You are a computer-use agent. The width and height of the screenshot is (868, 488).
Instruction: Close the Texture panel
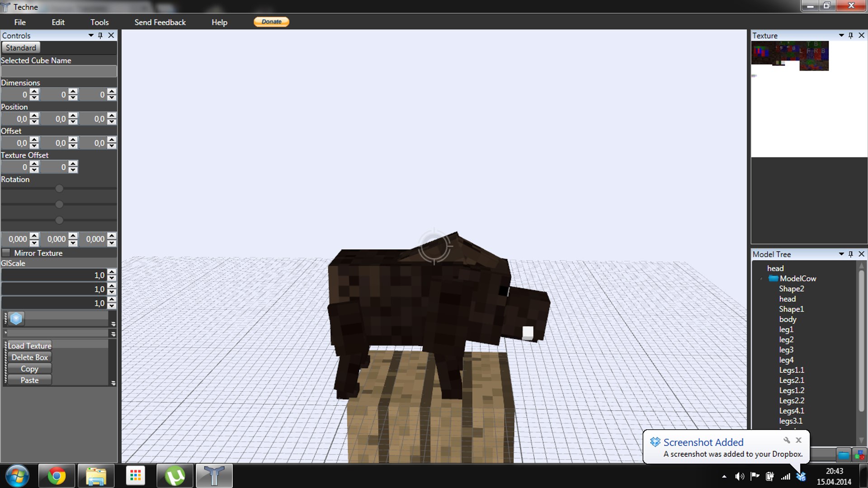[861, 35]
